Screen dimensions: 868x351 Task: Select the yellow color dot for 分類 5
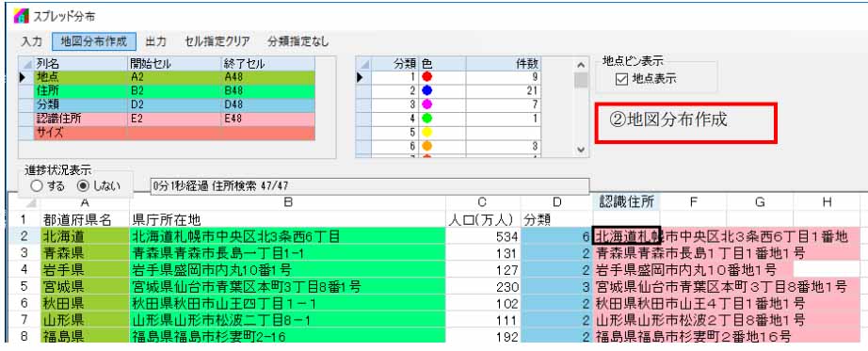426,133
